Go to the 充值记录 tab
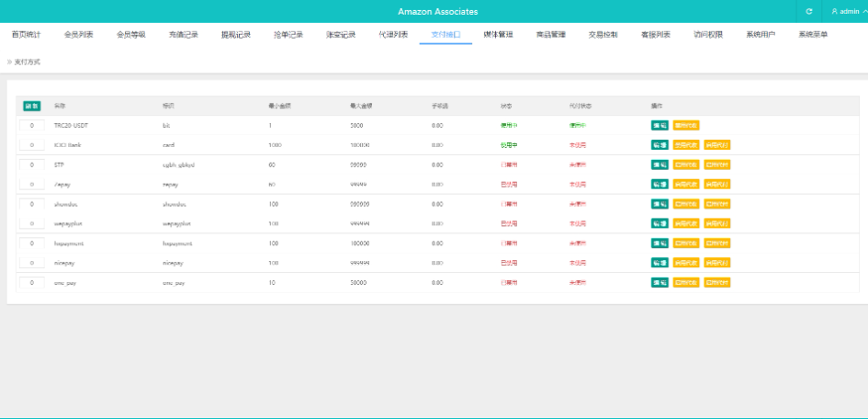 click(183, 34)
